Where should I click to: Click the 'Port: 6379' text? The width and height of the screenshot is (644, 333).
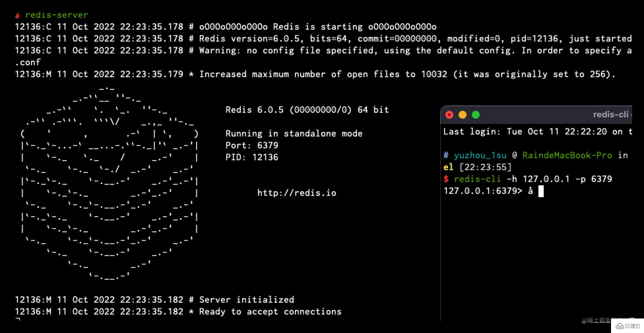(x=252, y=145)
